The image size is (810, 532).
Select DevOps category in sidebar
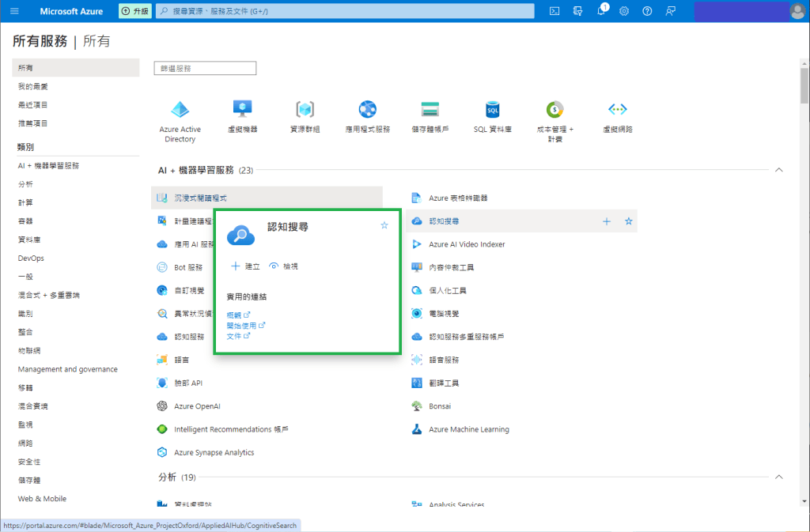[31, 258]
